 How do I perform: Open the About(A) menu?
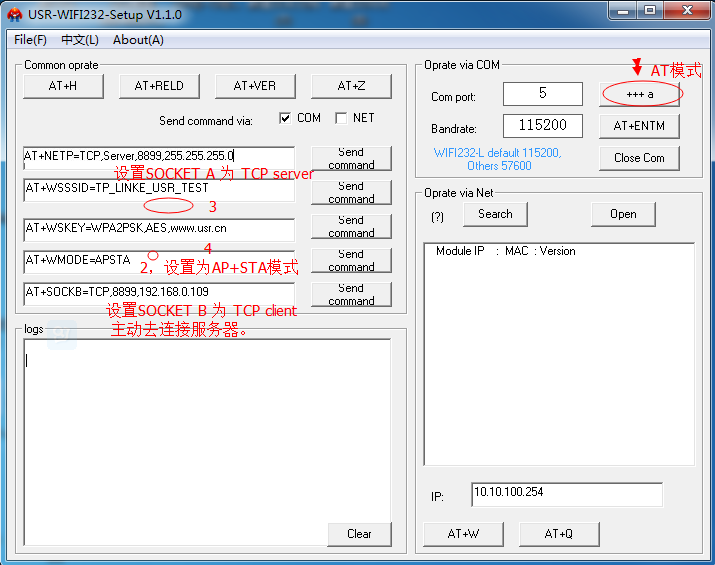138,40
